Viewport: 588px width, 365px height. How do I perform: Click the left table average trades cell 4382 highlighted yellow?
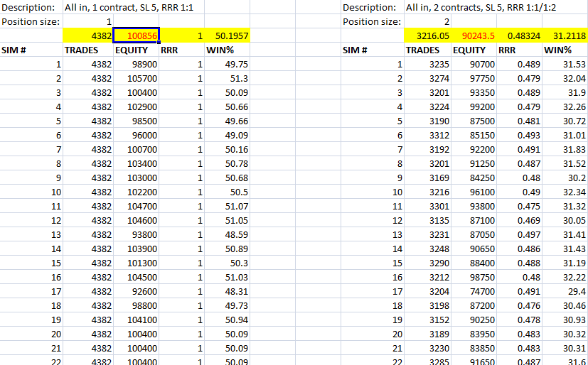pos(88,36)
